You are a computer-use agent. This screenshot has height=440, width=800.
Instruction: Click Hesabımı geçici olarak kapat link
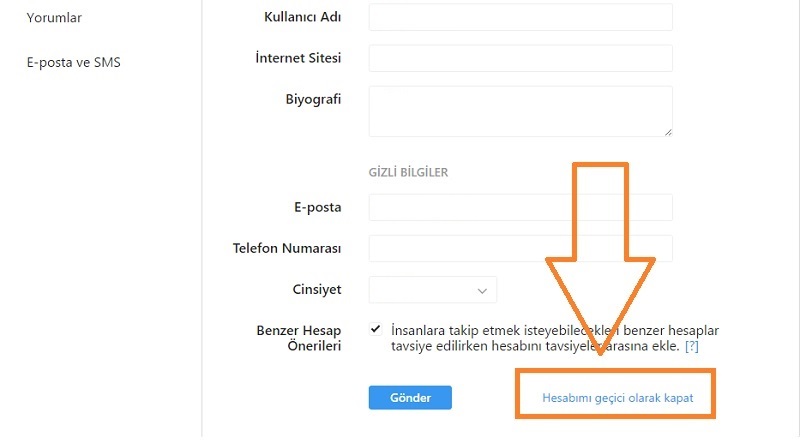pyautogui.click(x=617, y=398)
